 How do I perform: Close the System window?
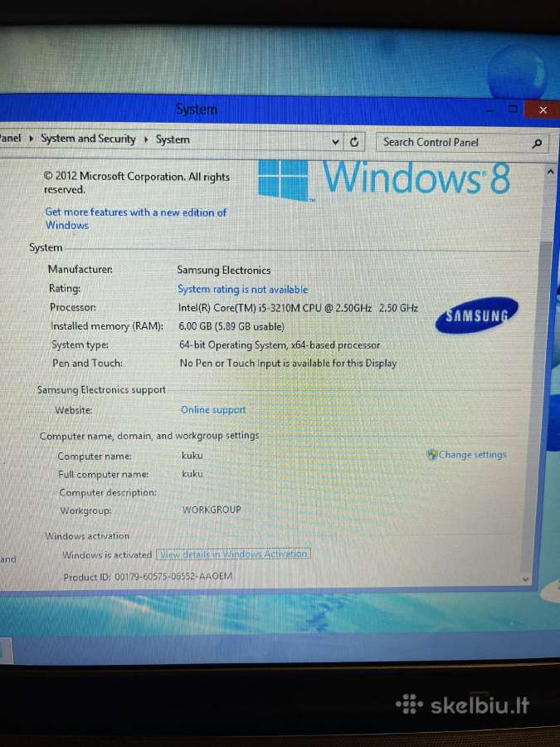pos(542,110)
